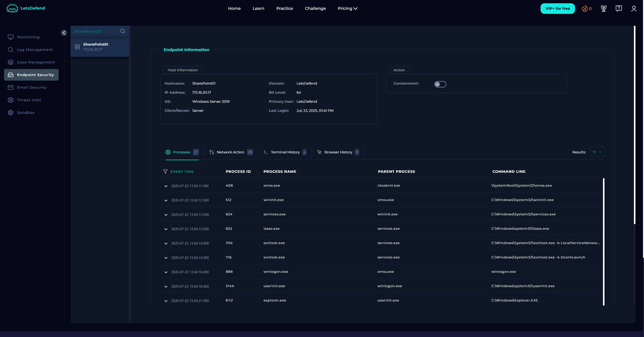Click the process table vertical scrollbar
The width and height of the screenshot is (644, 337).
(603, 242)
